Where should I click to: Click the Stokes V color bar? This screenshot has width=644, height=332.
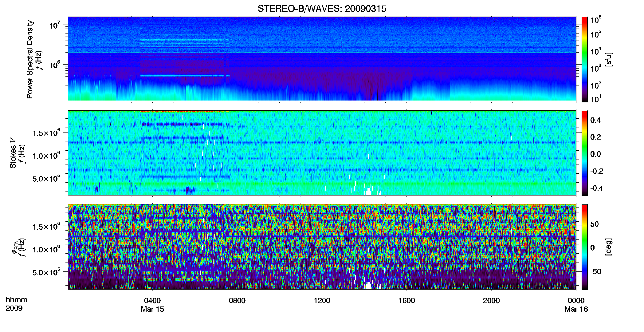point(584,153)
